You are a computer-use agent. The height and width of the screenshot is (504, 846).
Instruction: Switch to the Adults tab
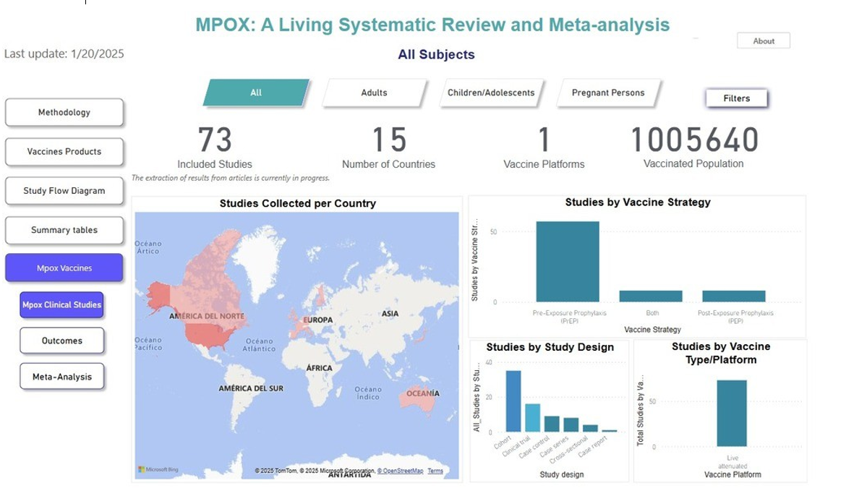point(374,93)
